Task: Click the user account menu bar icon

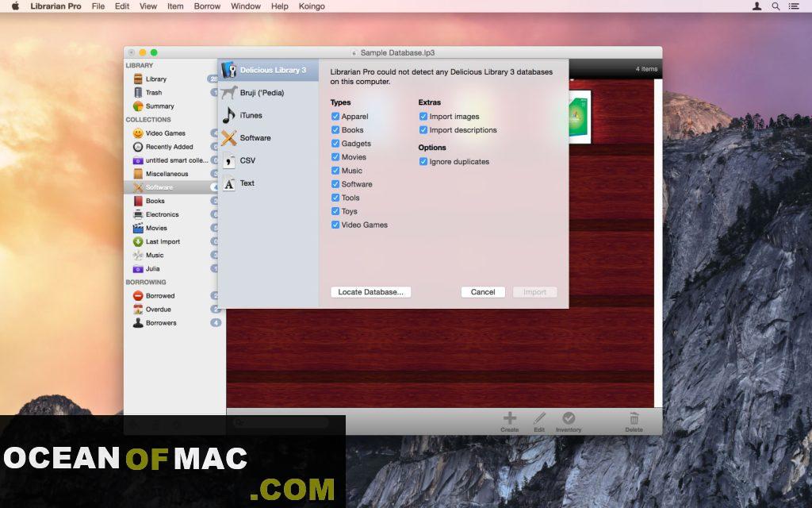Action: point(756,6)
